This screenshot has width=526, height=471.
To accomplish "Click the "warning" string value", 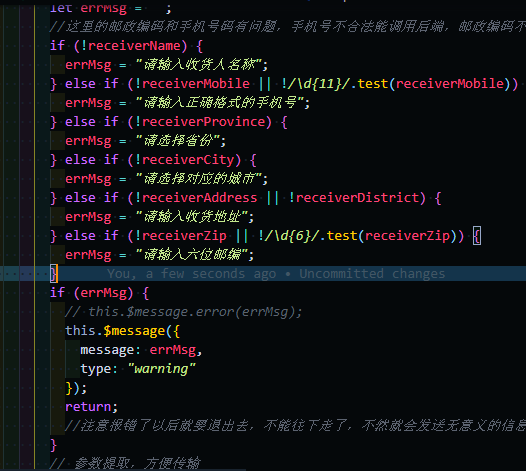I will (161, 369).
